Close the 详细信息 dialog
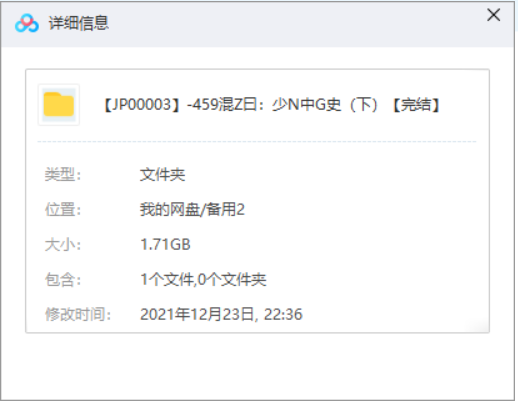 click(x=493, y=15)
